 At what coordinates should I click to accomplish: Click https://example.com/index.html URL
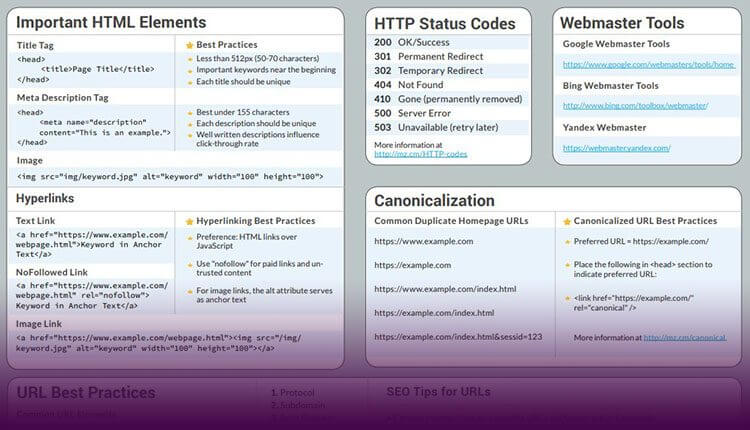(x=434, y=313)
